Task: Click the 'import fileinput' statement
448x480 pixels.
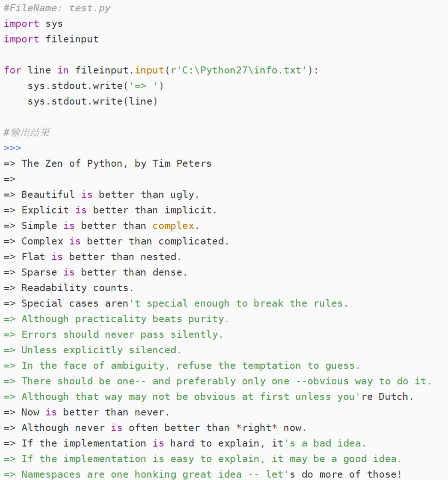Action: [x=51, y=39]
